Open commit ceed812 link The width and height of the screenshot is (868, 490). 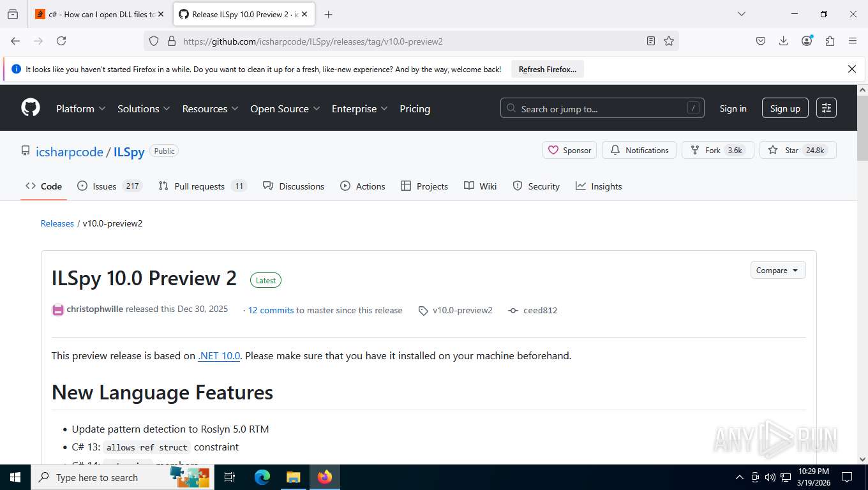coord(533,310)
